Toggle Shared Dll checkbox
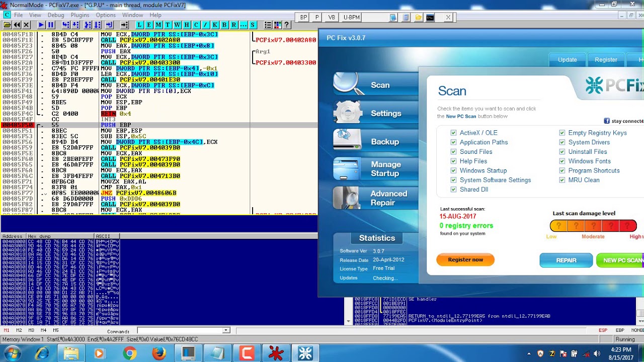 tap(454, 190)
